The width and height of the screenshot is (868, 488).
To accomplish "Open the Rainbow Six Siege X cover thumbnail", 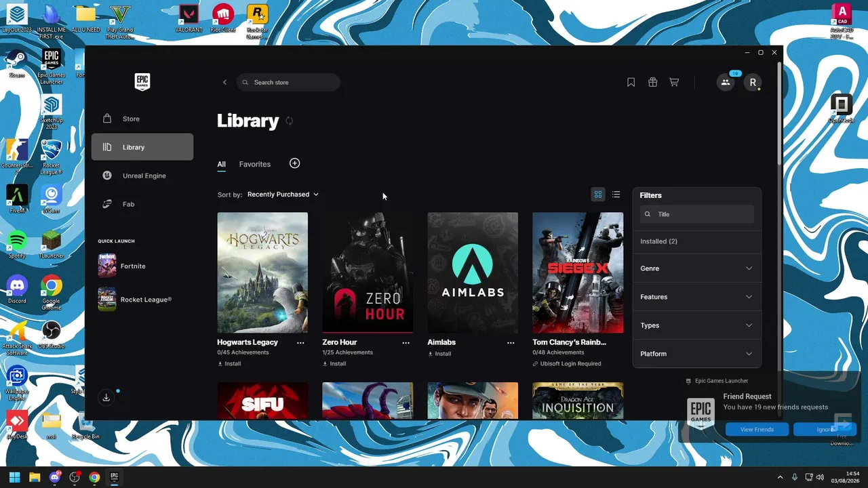I will pyautogui.click(x=578, y=272).
